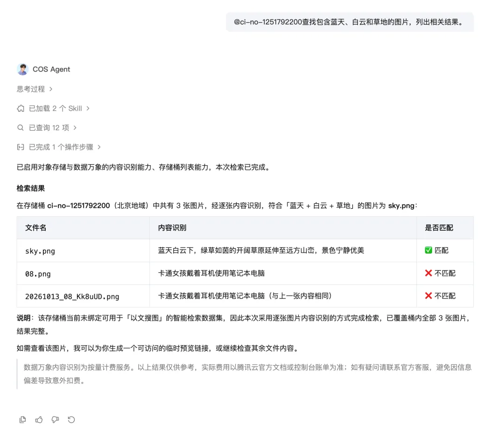The width and height of the screenshot is (504, 439).
Task: Click the bold bucket name ci-no-1251792200
Action: point(78,205)
